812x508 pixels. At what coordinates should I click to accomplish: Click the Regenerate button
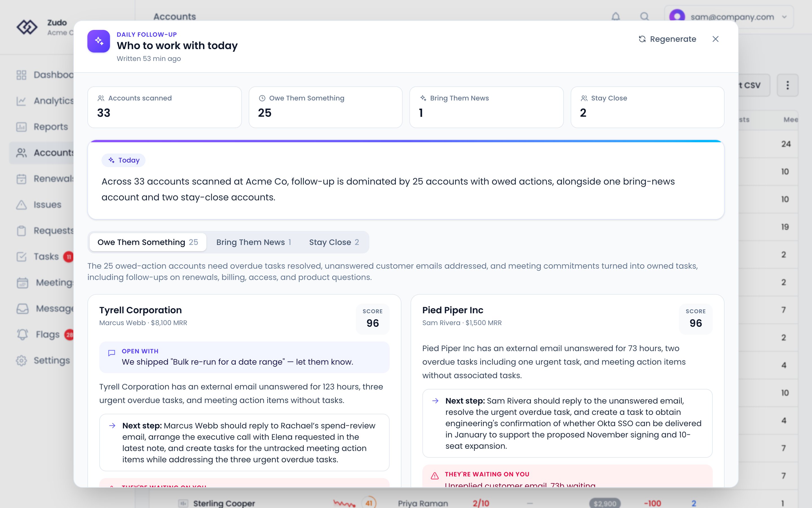(x=667, y=39)
